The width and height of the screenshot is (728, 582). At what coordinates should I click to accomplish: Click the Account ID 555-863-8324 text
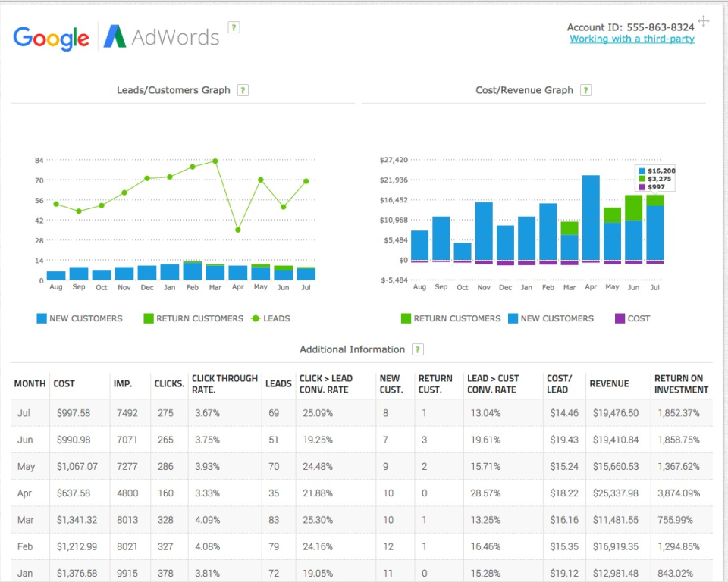point(630,27)
